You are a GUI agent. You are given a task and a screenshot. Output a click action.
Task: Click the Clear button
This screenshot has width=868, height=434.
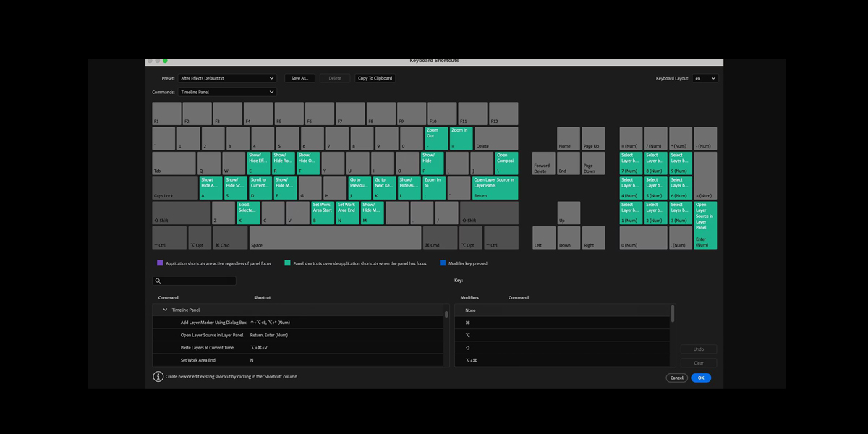pyautogui.click(x=699, y=363)
